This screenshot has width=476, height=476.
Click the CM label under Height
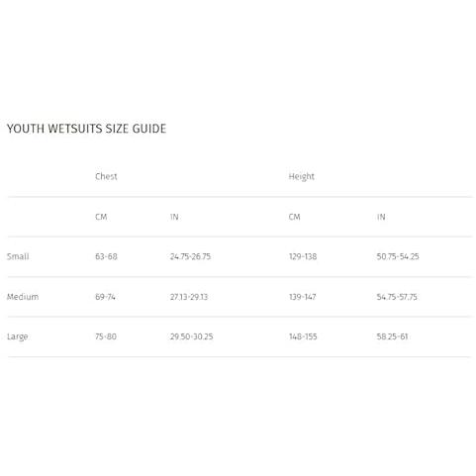tap(295, 217)
